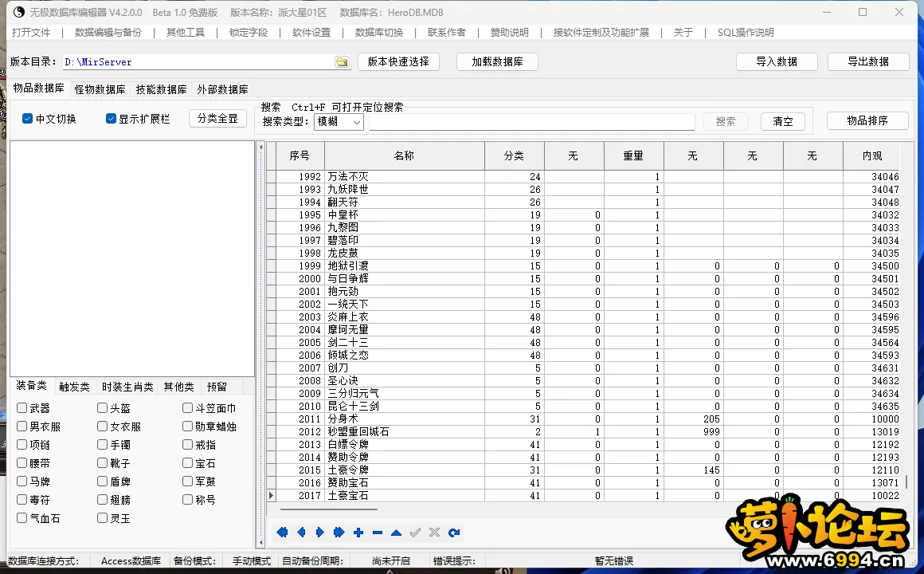
Task: Delete record with minus icon
Action: (377, 533)
